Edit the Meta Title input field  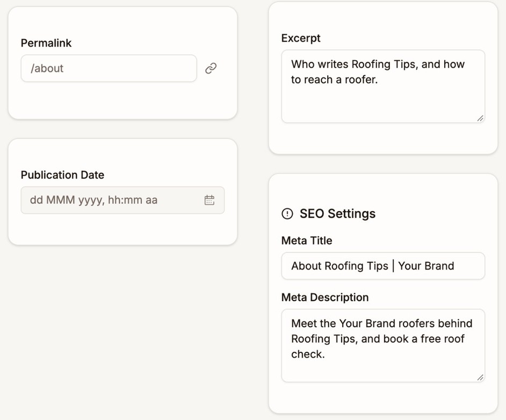tap(383, 266)
